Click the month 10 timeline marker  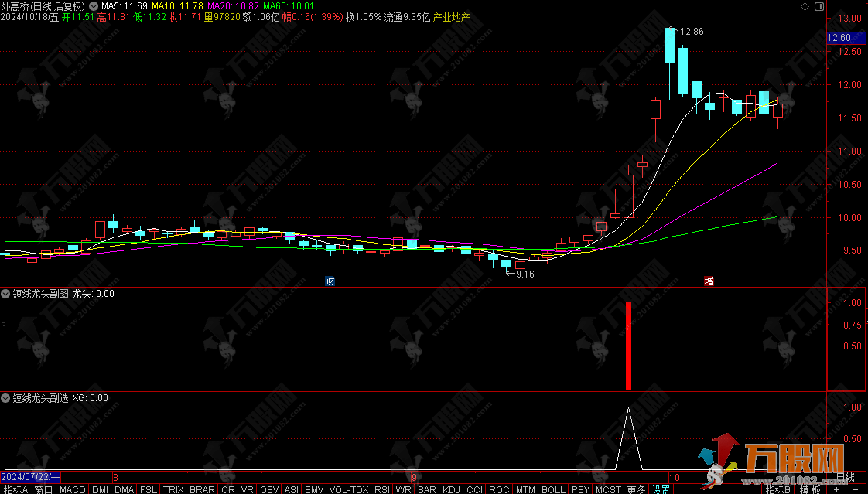coord(674,478)
